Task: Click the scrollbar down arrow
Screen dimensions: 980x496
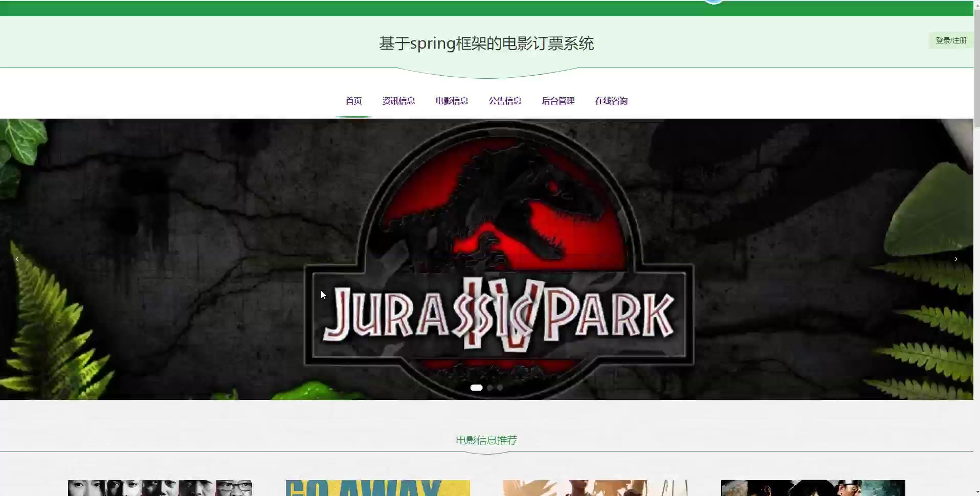Action: tap(977, 492)
